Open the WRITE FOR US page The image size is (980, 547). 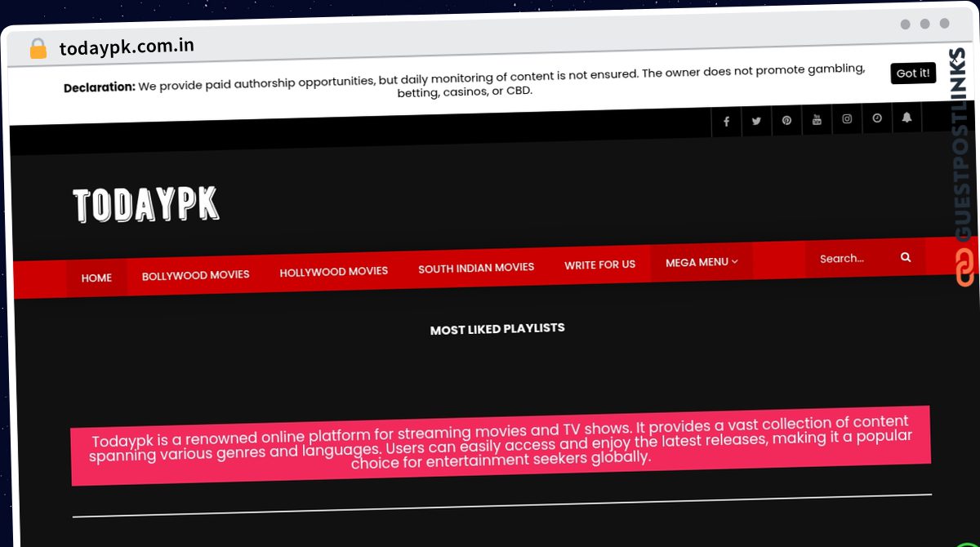[x=600, y=265]
